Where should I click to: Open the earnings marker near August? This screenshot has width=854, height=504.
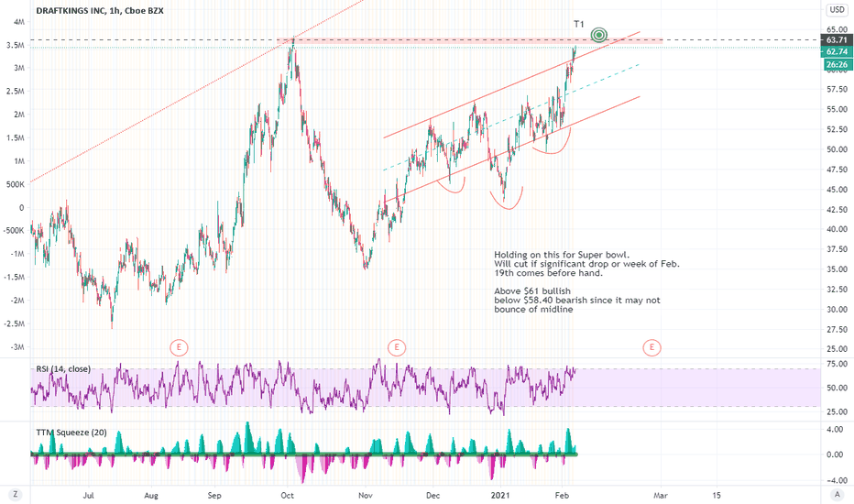179,347
